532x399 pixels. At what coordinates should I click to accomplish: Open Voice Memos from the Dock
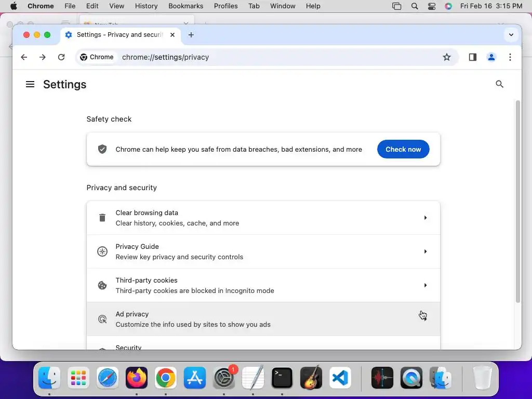pos(382,378)
